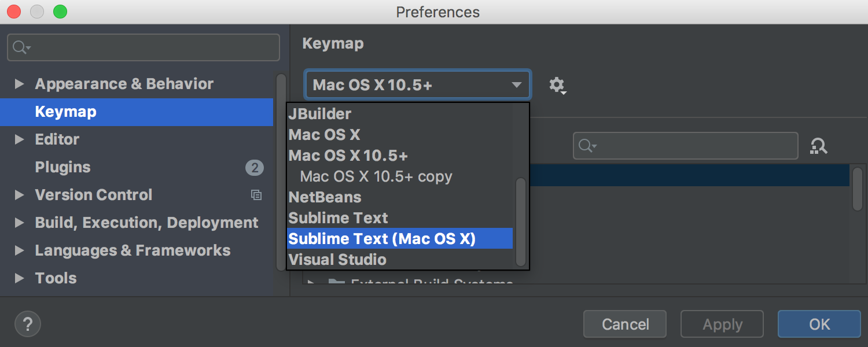Focus the settings search field

click(144, 47)
